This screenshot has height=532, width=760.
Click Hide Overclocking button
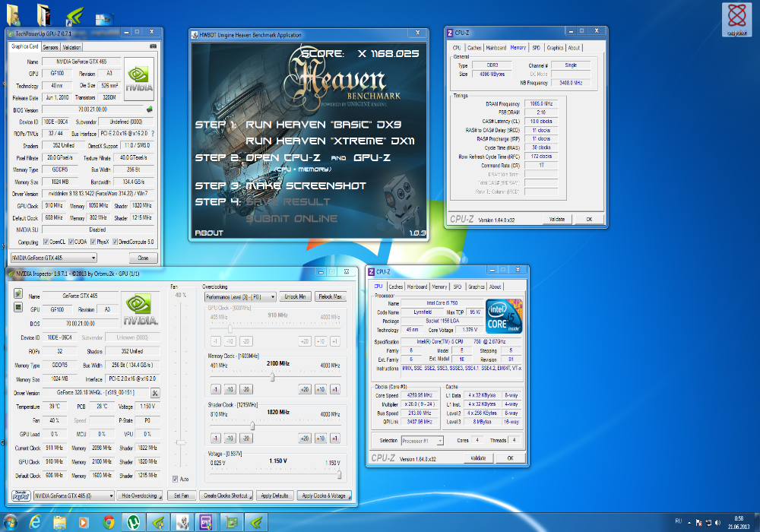click(141, 496)
